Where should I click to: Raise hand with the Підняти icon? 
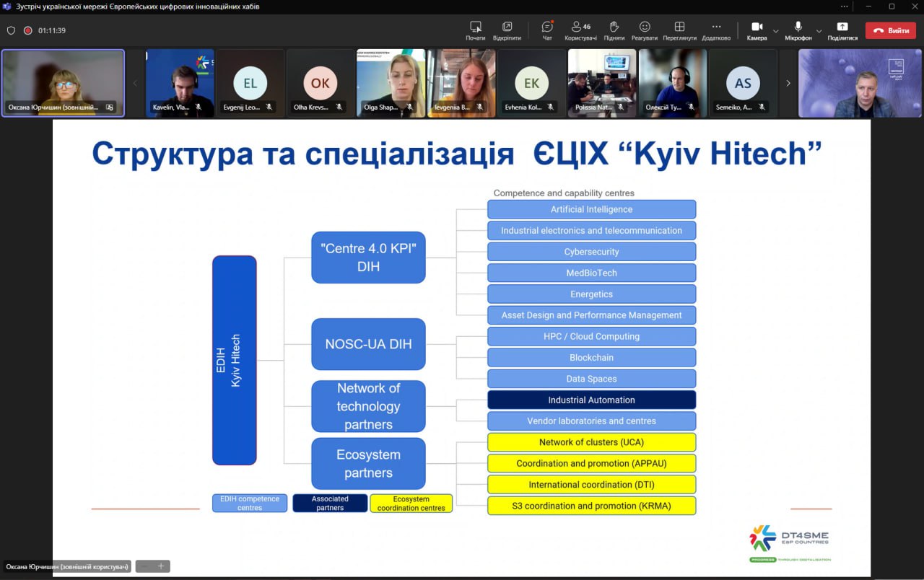point(614,27)
